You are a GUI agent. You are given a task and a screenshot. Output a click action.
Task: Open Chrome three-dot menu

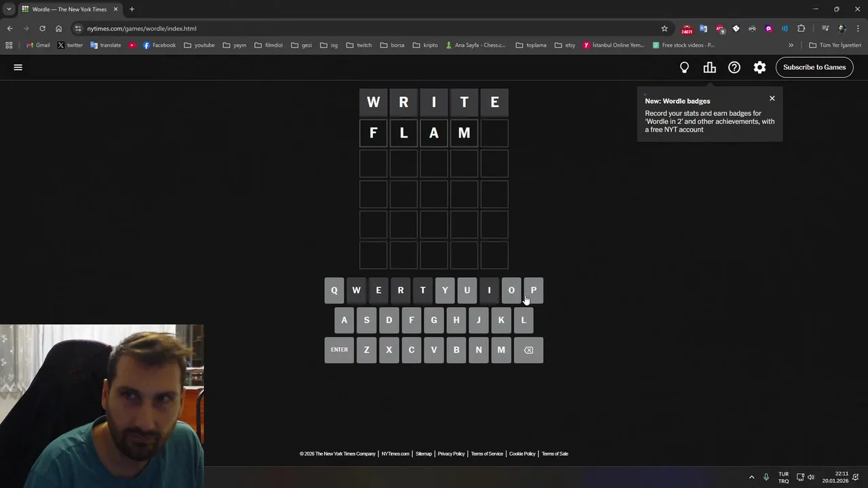858,28
